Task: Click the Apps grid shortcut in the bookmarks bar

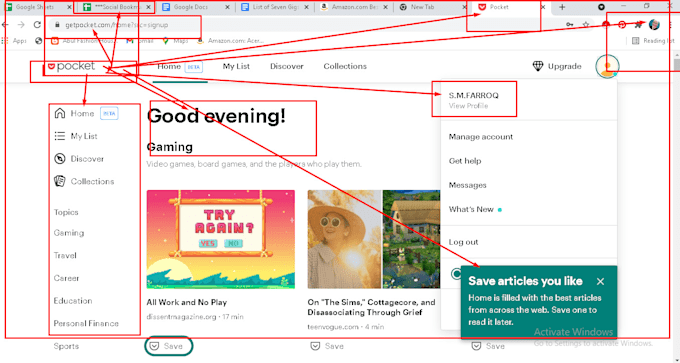Action: point(15,41)
